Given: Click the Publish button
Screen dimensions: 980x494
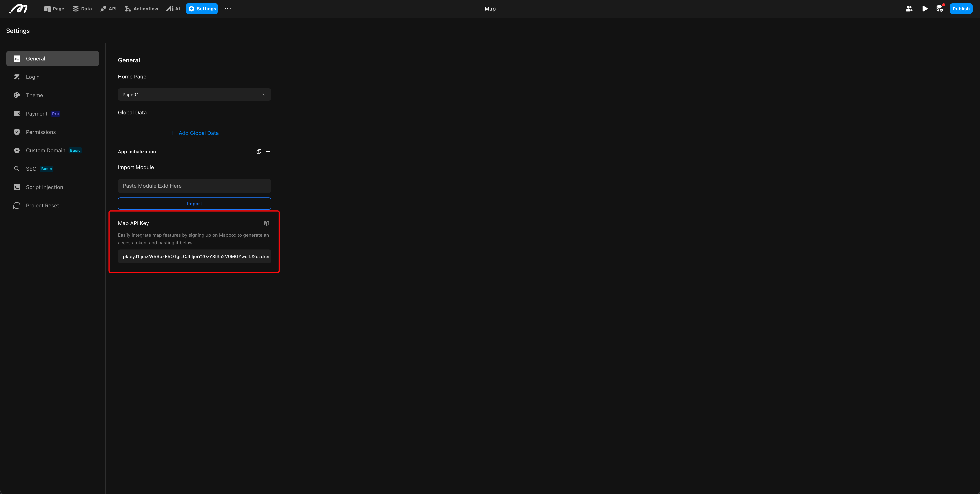Looking at the screenshot, I should coord(961,9).
